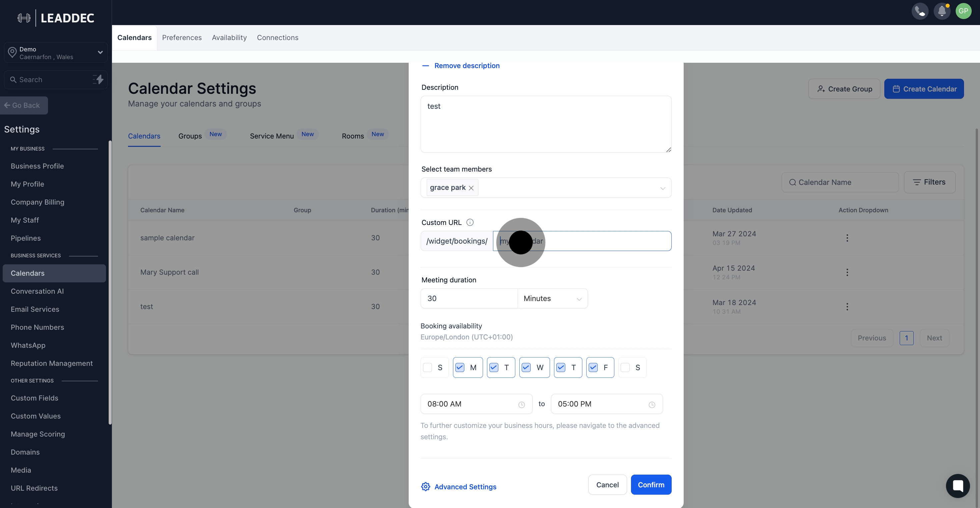Remove grace park team member tag
The width and height of the screenshot is (980, 508).
471,188
